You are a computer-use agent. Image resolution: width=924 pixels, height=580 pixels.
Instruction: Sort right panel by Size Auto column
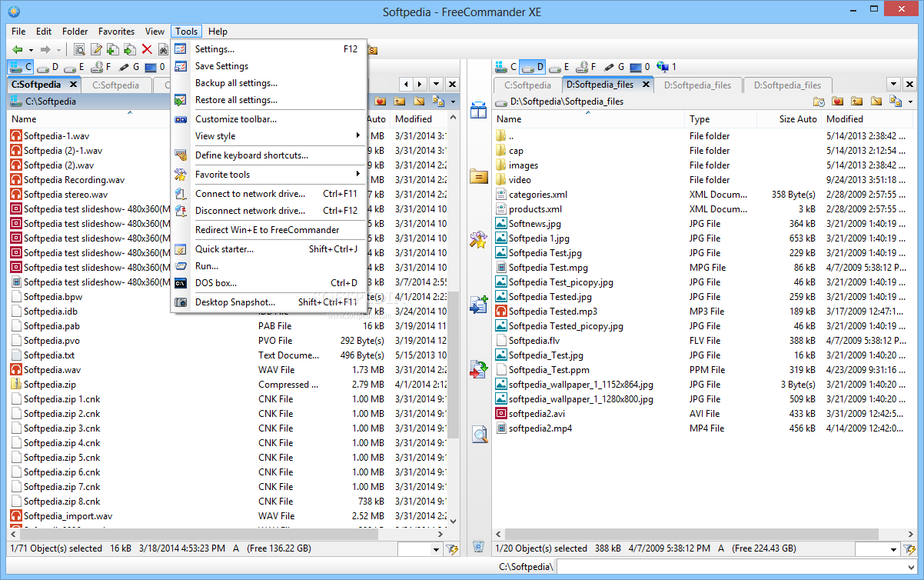(789, 119)
